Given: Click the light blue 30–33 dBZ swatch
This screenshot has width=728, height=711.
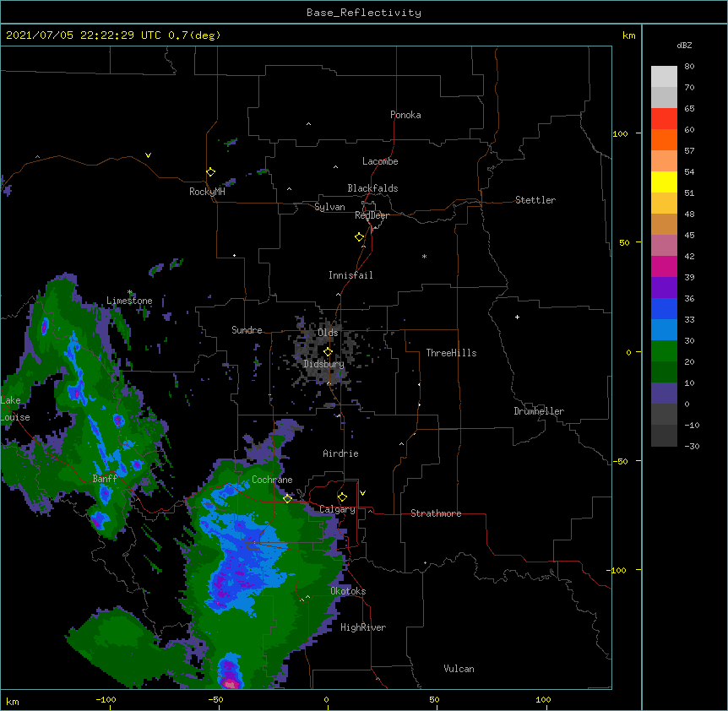Looking at the screenshot, I should pyautogui.click(x=664, y=330).
